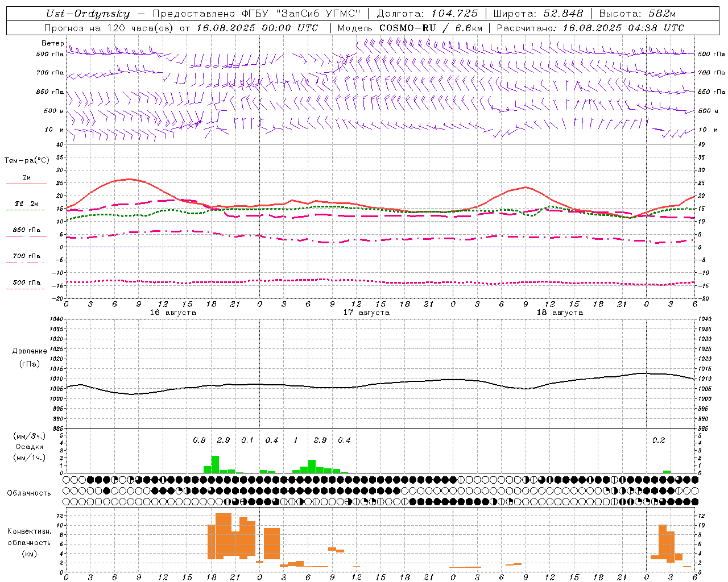Image resolution: width=728 pixels, height=582 pixels.
Task: Click the 0.8 precipitation amount value
Action: (x=199, y=440)
